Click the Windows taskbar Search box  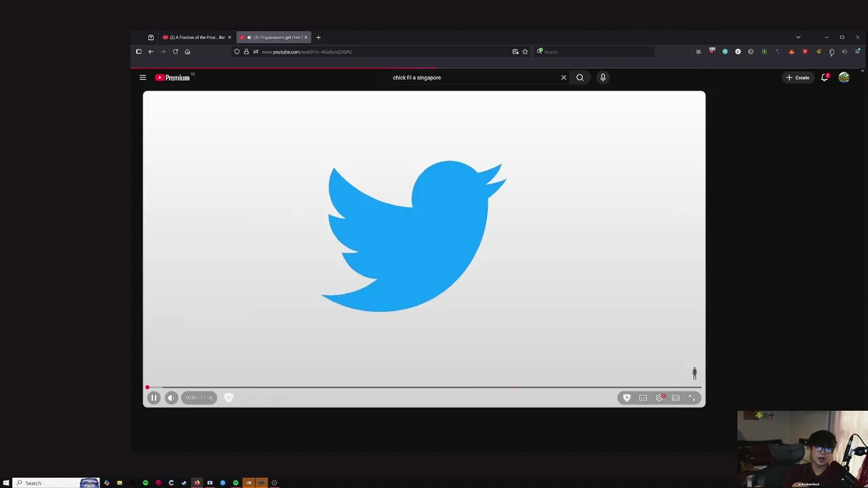(x=57, y=483)
